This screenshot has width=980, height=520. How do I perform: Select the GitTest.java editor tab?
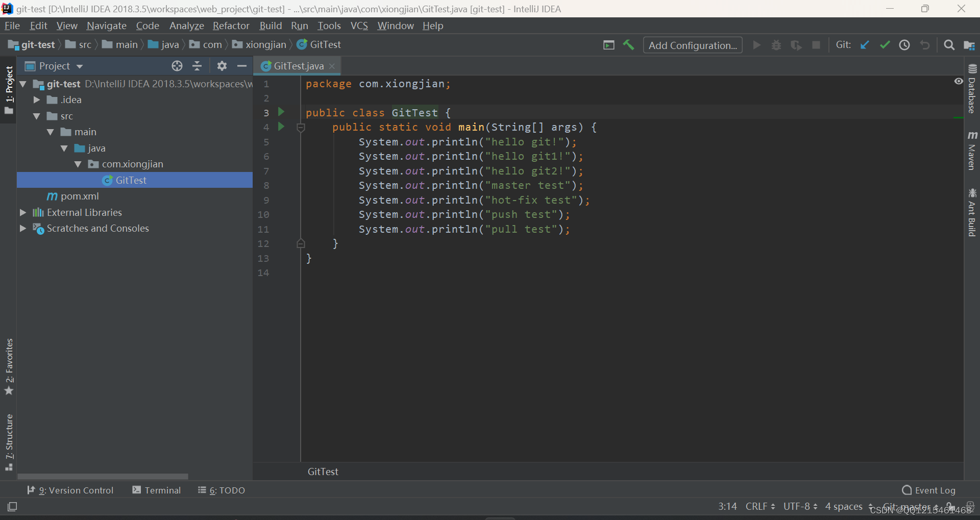[x=298, y=66]
